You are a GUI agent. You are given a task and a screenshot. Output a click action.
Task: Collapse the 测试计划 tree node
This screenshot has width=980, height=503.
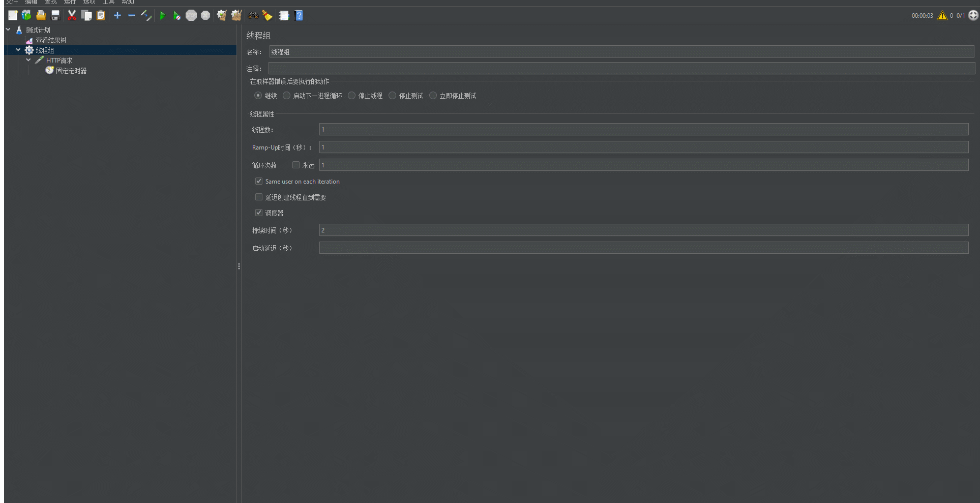pos(8,30)
